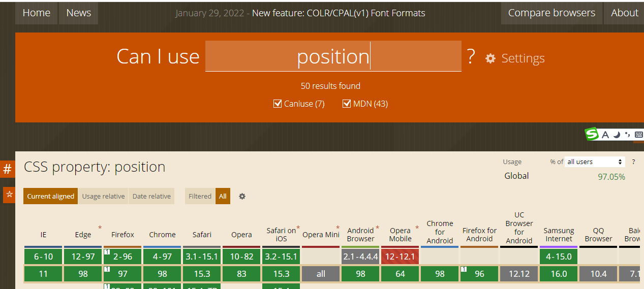Click the gear icon beside the All filter
644x289 pixels.
(242, 196)
